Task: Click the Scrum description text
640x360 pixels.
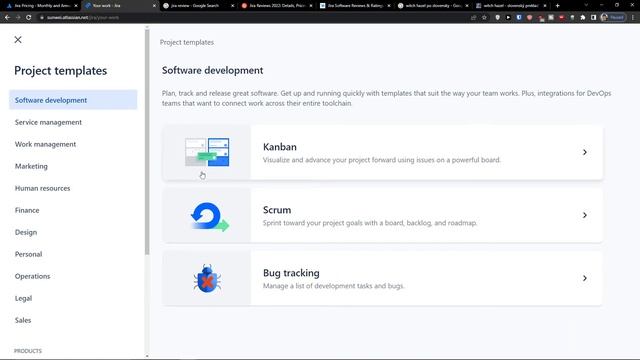Action: [370, 223]
